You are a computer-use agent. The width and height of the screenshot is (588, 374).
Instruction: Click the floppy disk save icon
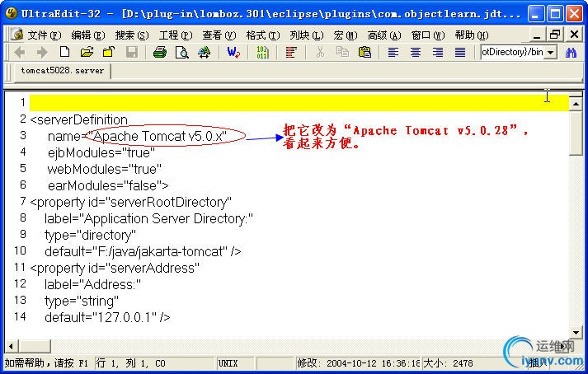pos(132,52)
